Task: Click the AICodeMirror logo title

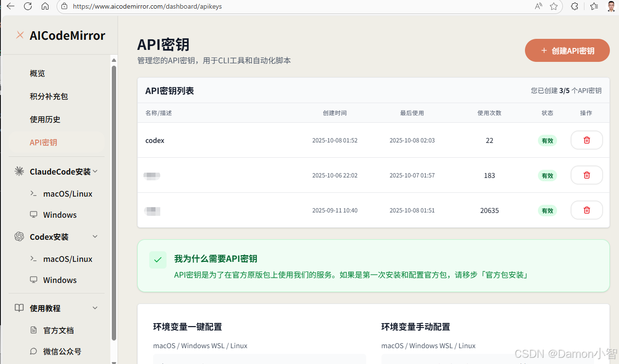Action: click(67, 35)
